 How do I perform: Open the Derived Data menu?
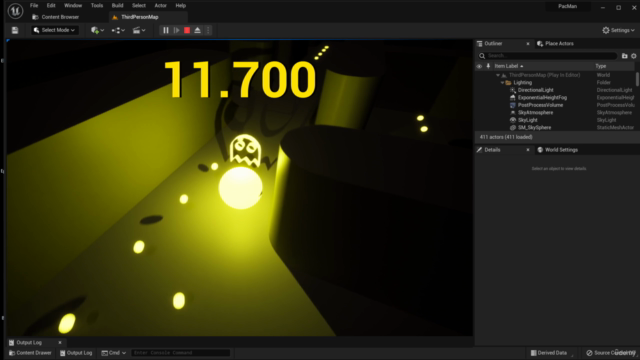click(549, 353)
